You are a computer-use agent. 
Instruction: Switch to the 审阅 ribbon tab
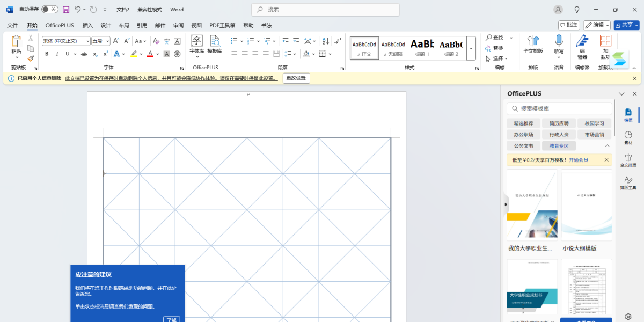point(178,25)
